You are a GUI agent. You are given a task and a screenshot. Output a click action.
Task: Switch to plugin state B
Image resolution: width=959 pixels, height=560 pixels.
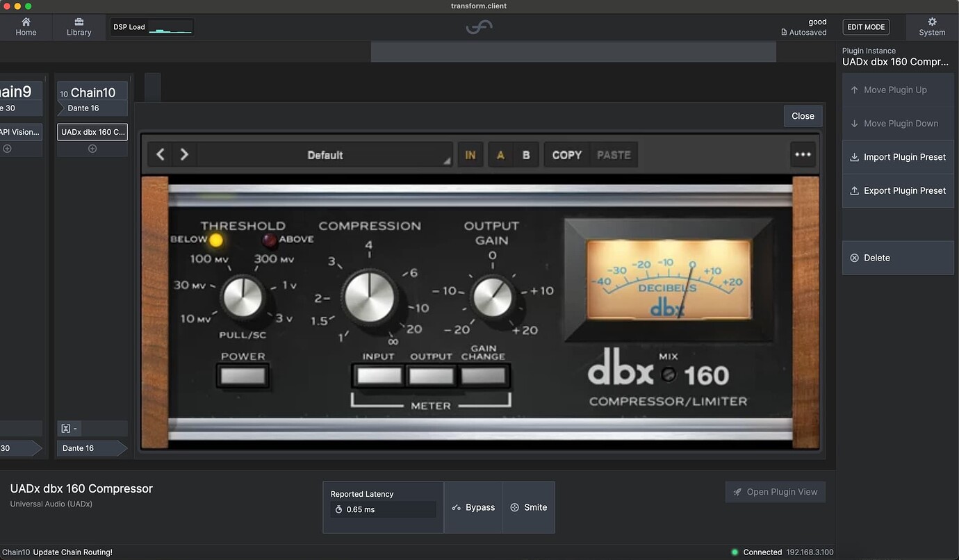click(526, 155)
